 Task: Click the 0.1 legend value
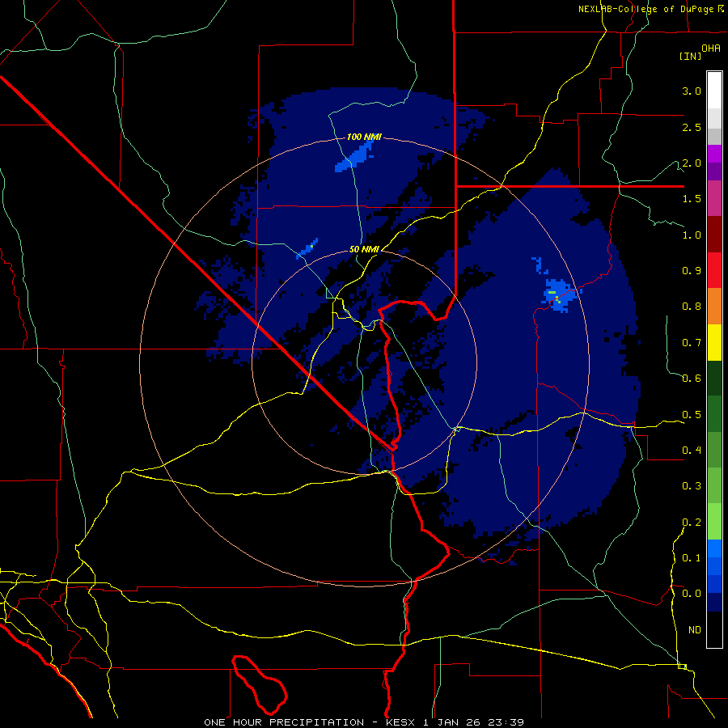pyautogui.click(x=692, y=557)
